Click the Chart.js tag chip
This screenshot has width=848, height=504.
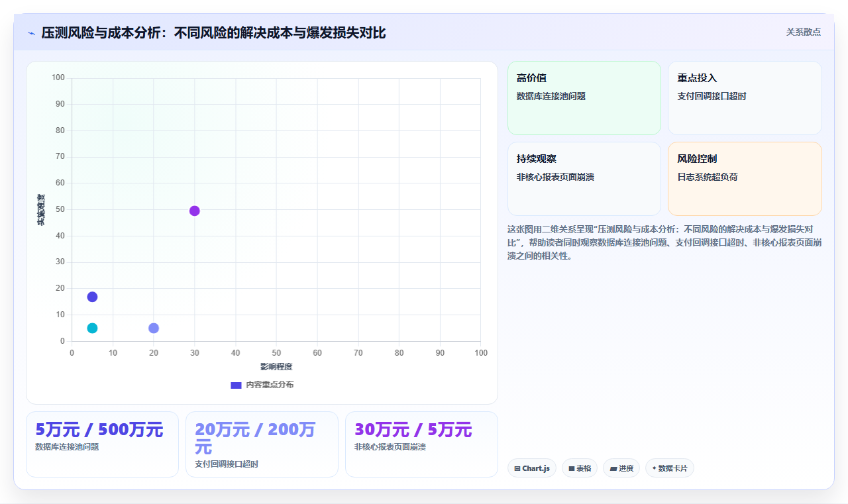pyautogui.click(x=532, y=468)
